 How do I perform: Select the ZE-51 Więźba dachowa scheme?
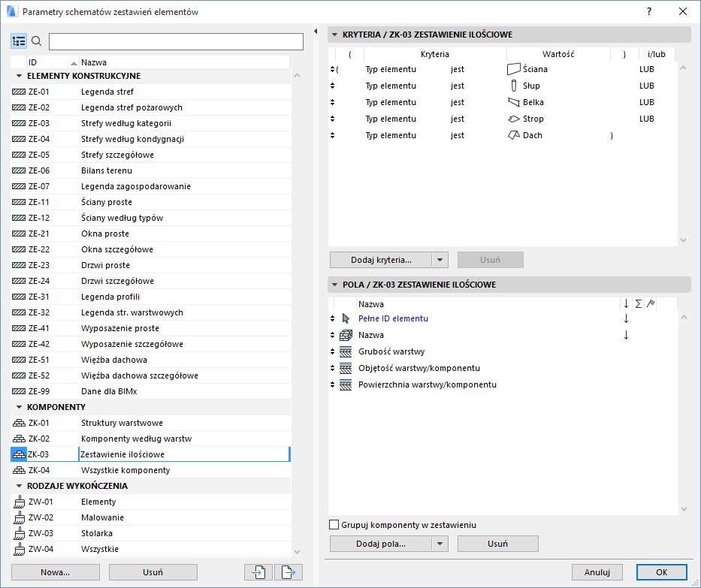point(151,360)
